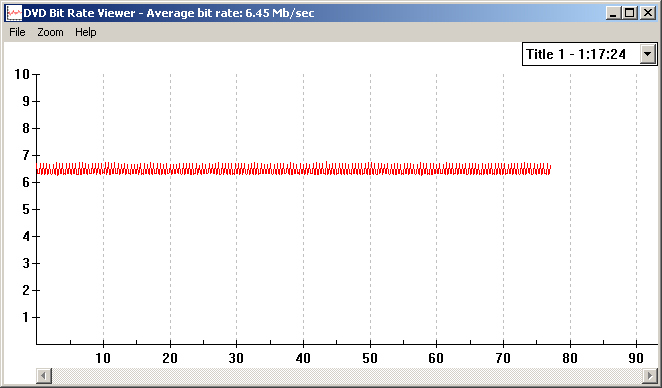Click the horizontal scrollbar right arrow
This screenshot has width=662, height=388.
(x=650, y=375)
